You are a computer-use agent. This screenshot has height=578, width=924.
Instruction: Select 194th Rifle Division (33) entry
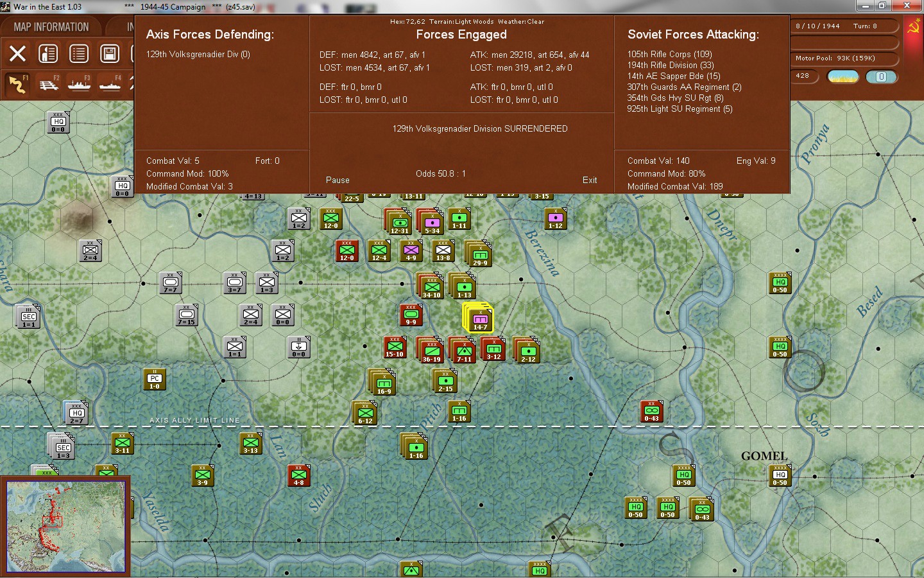(x=671, y=66)
